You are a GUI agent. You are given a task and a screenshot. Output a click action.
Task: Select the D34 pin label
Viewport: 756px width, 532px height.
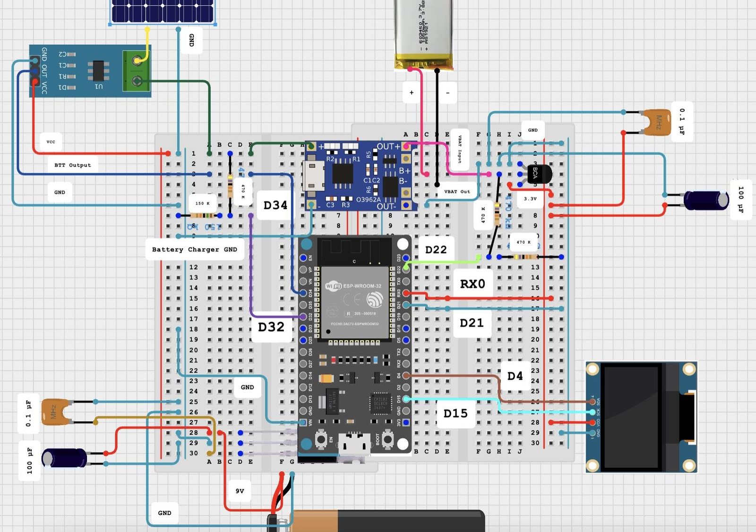click(x=275, y=206)
